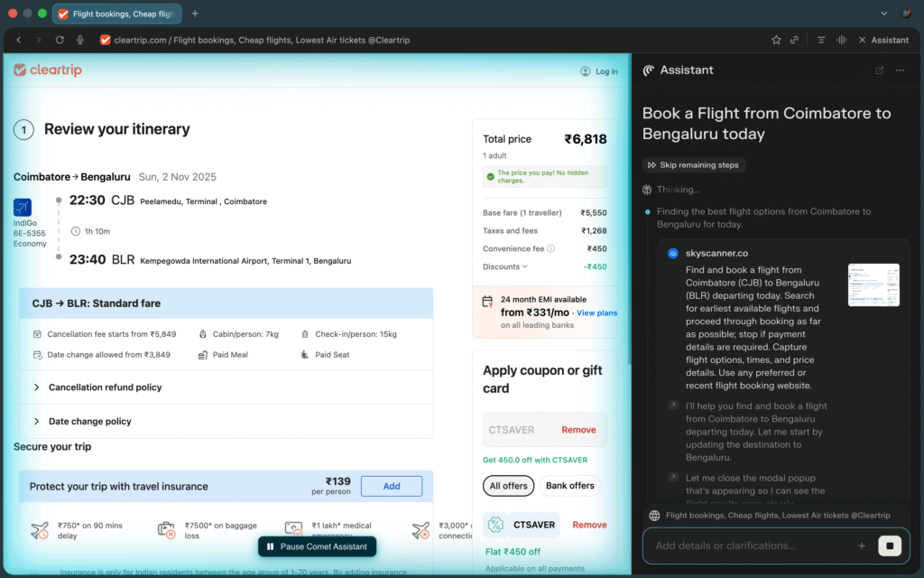Image resolution: width=924 pixels, height=578 pixels.
Task: Bookmark the page with the star icon
Action: click(x=776, y=40)
